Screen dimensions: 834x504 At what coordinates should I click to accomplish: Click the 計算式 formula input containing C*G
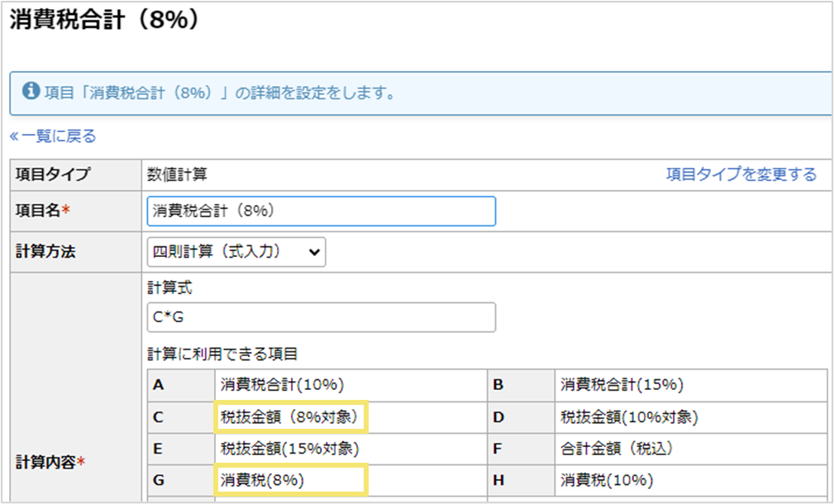click(x=321, y=317)
